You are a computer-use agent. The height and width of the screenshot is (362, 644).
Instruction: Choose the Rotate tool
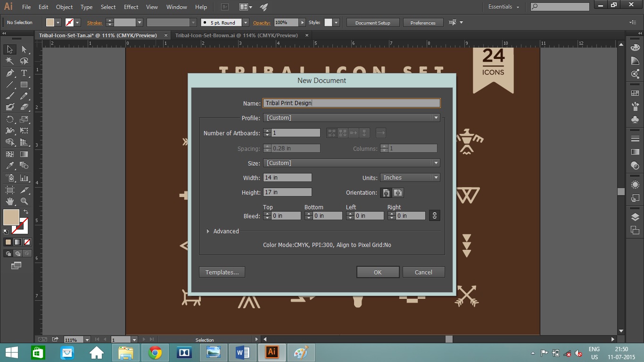[9, 119]
